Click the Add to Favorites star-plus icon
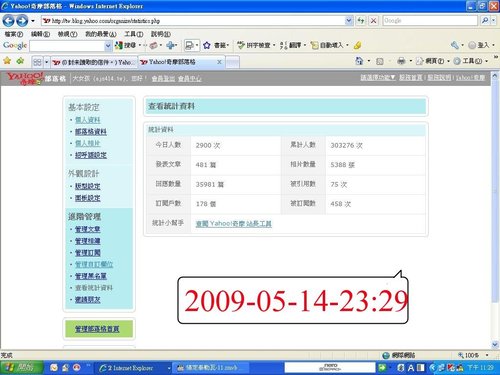The width and height of the screenshot is (500, 375). (x=20, y=61)
